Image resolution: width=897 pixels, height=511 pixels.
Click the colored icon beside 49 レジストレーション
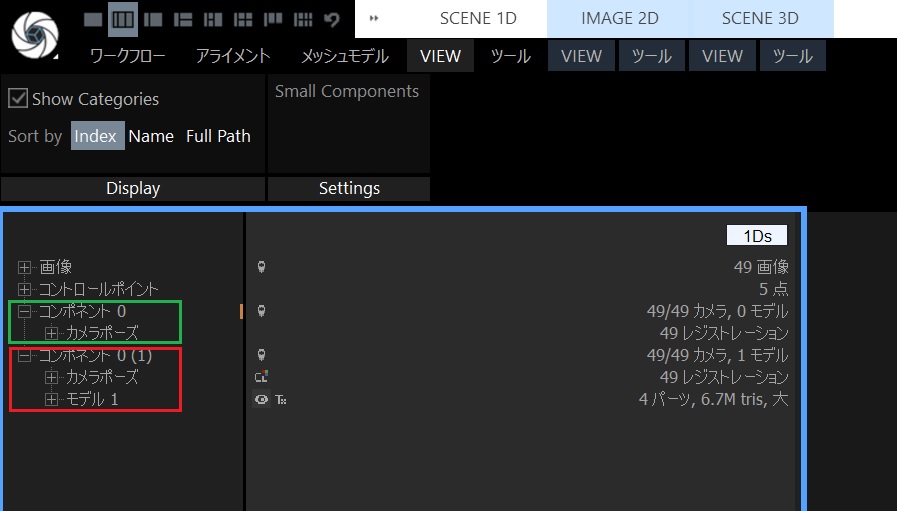[x=261, y=377]
